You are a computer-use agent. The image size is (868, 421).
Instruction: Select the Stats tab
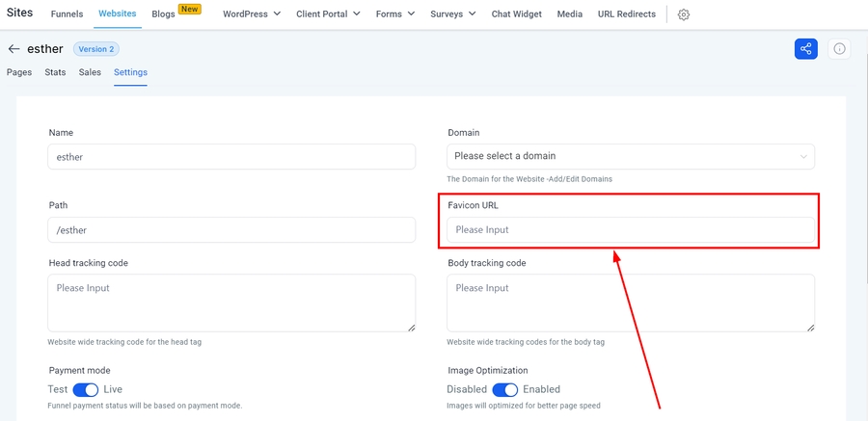(55, 72)
